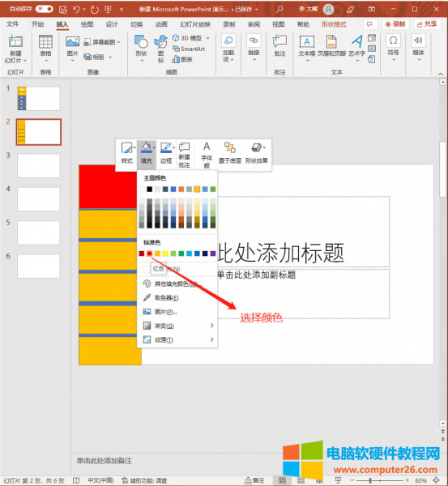Click the 边框 (Outline) mini toolbar button
The width and height of the screenshot is (448, 486).
click(166, 153)
